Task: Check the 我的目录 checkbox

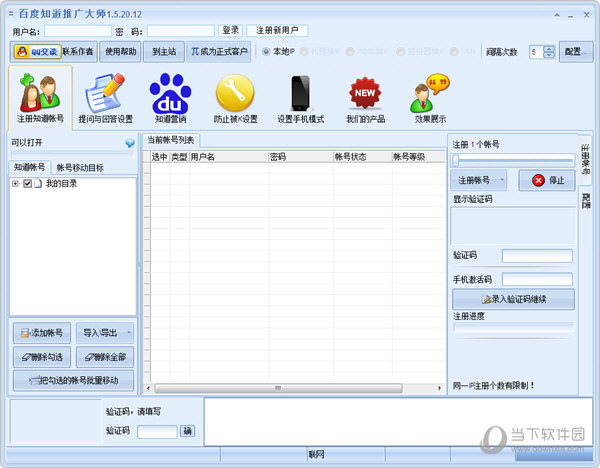Action: point(28,184)
